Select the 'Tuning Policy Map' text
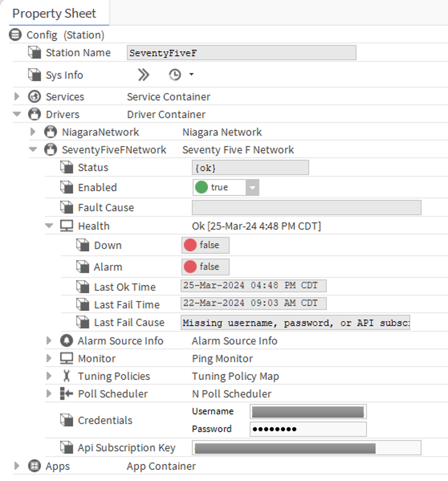Image resolution: width=448 pixels, height=481 pixels. tap(235, 376)
